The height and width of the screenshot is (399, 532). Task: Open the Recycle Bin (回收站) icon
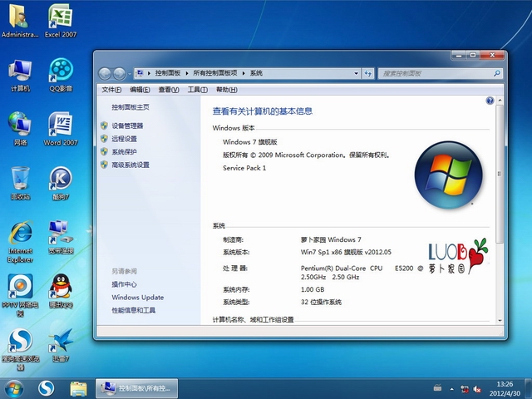pos(20,183)
